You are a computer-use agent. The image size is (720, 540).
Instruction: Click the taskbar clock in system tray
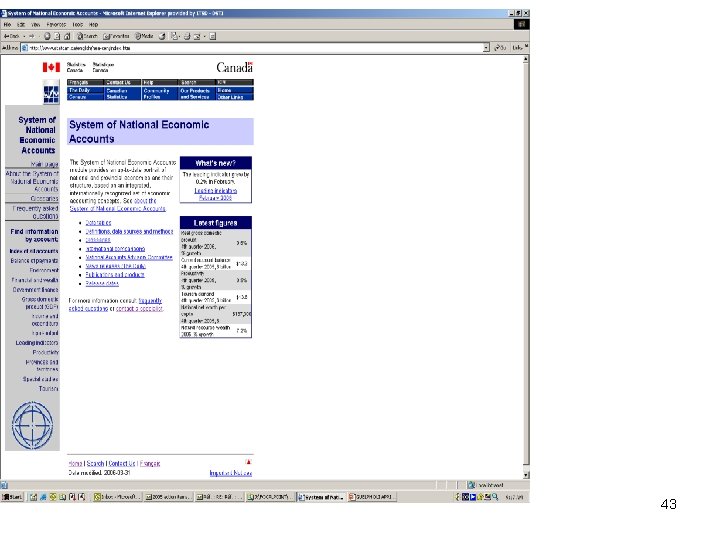pos(514,497)
